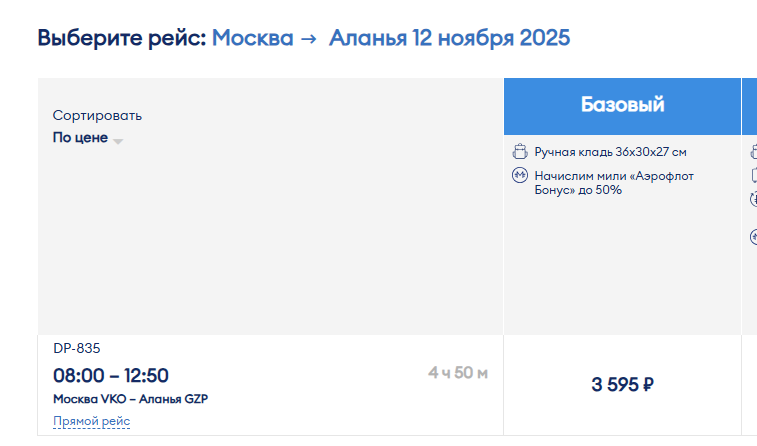Click the Сортировать label
Image resolution: width=757 pixels, height=446 pixels.
(x=97, y=115)
